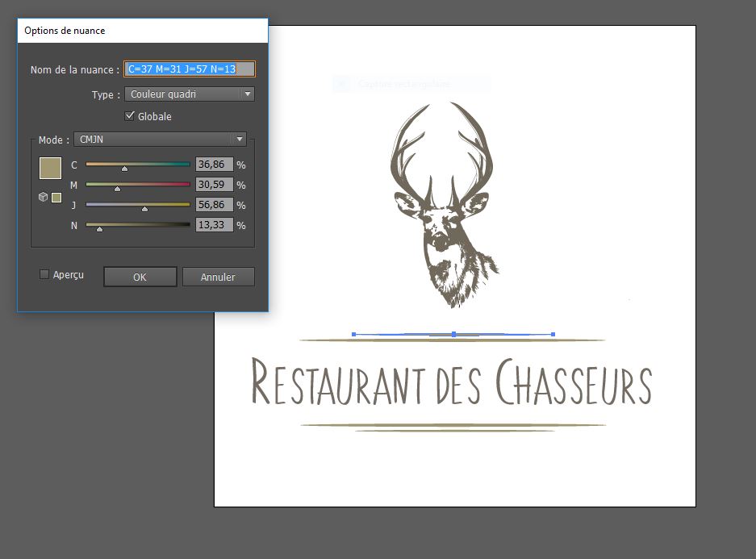Click the M magenta slider handle
Image resolution: width=756 pixels, height=559 pixels.
[x=118, y=189]
